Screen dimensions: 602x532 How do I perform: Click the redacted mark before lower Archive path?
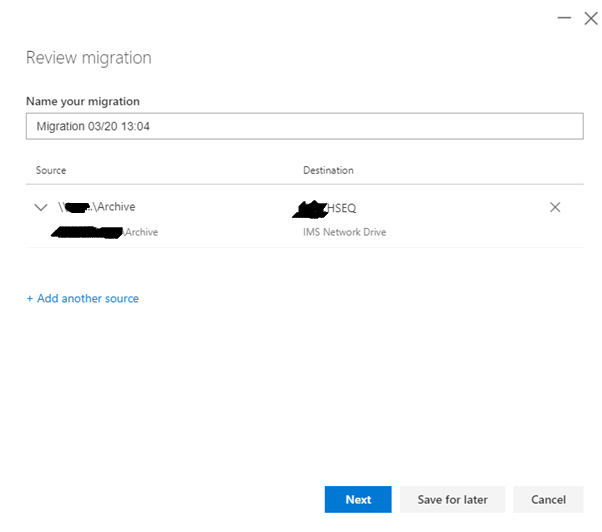point(85,233)
